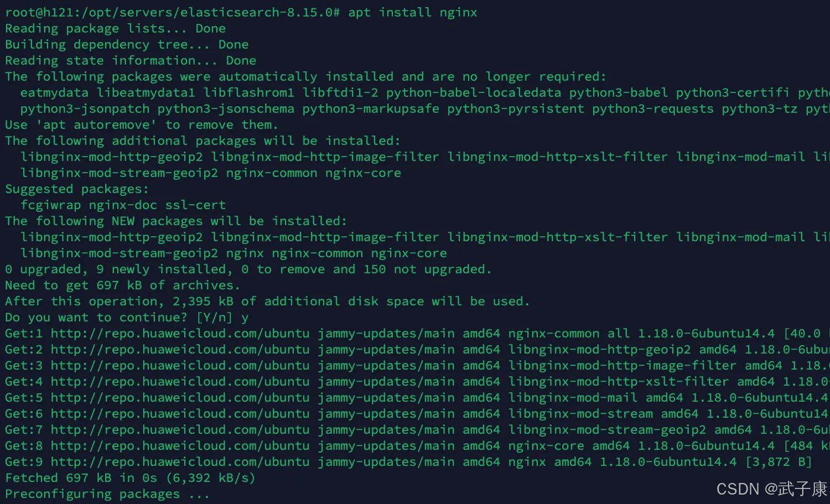Viewport: 830px width, 504px height.
Task: Open the Get:9 huaweicloud repository URL
Action: (x=180, y=462)
